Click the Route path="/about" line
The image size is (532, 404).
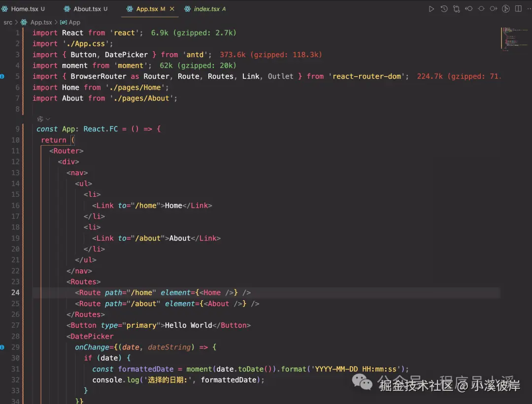[167, 304]
